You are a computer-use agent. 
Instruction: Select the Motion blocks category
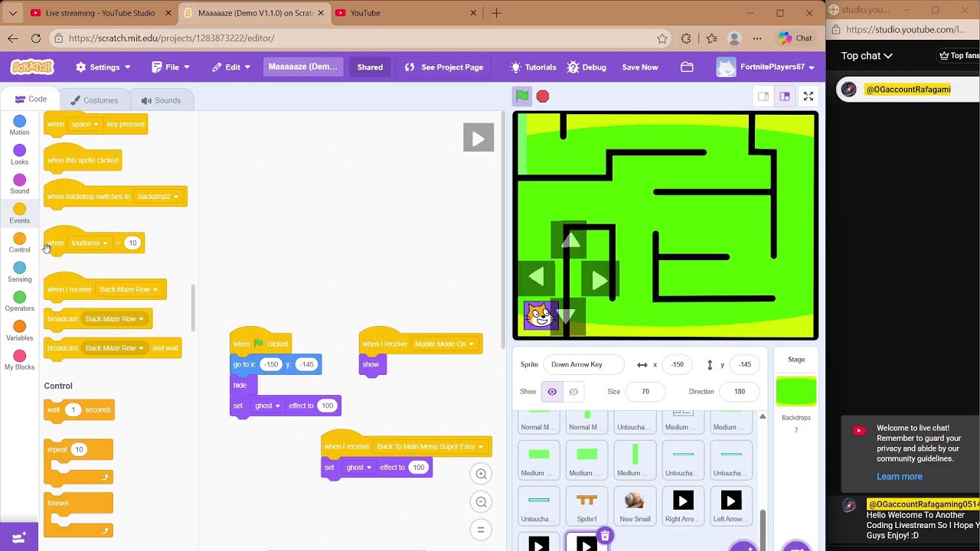click(x=20, y=126)
